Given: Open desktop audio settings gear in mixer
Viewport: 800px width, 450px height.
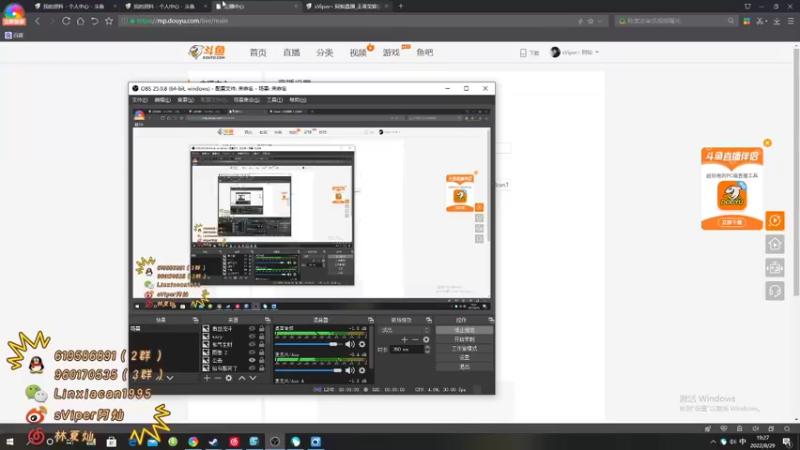Looking at the screenshot, I should [362, 344].
